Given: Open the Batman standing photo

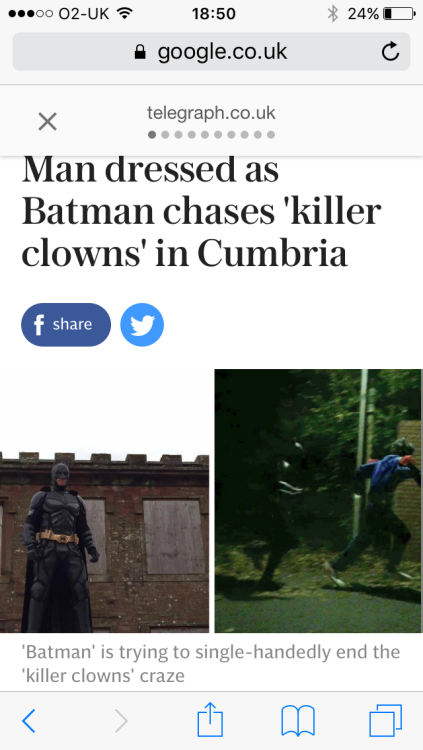Looking at the screenshot, I should coord(104,501).
